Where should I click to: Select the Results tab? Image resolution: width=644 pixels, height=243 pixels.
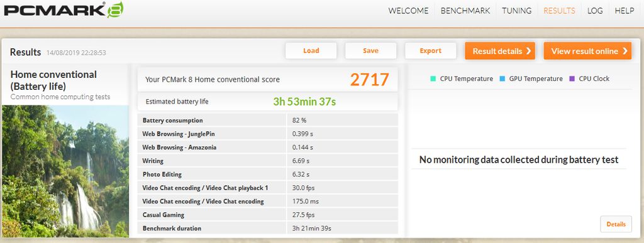(559, 11)
